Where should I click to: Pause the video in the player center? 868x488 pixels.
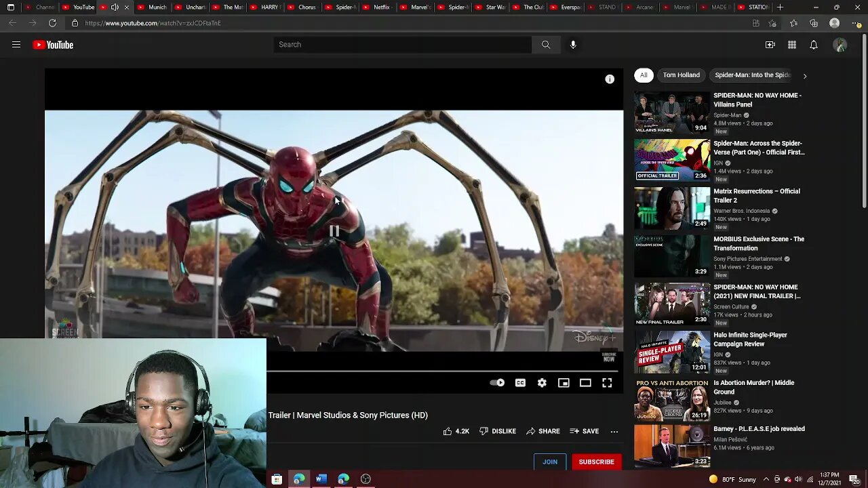(334, 231)
